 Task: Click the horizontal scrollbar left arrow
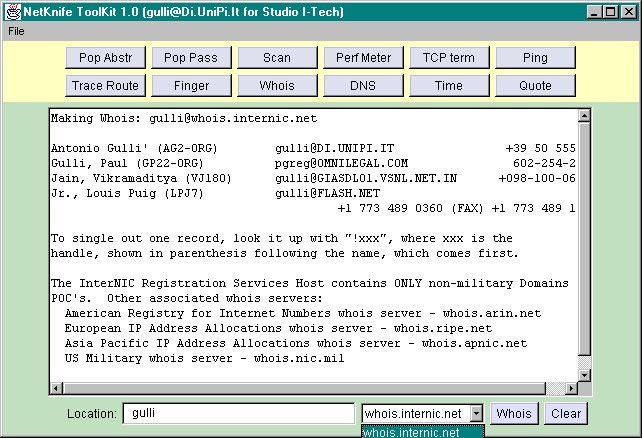(x=57, y=388)
